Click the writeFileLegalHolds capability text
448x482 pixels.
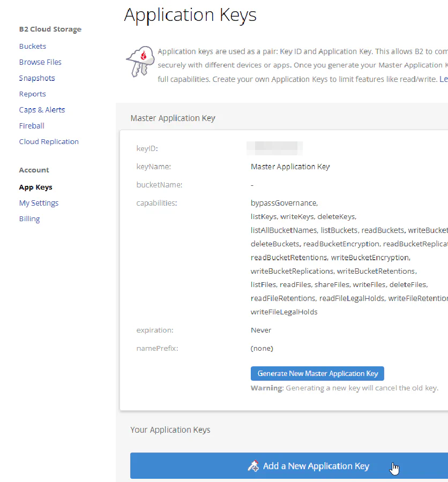point(284,312)
